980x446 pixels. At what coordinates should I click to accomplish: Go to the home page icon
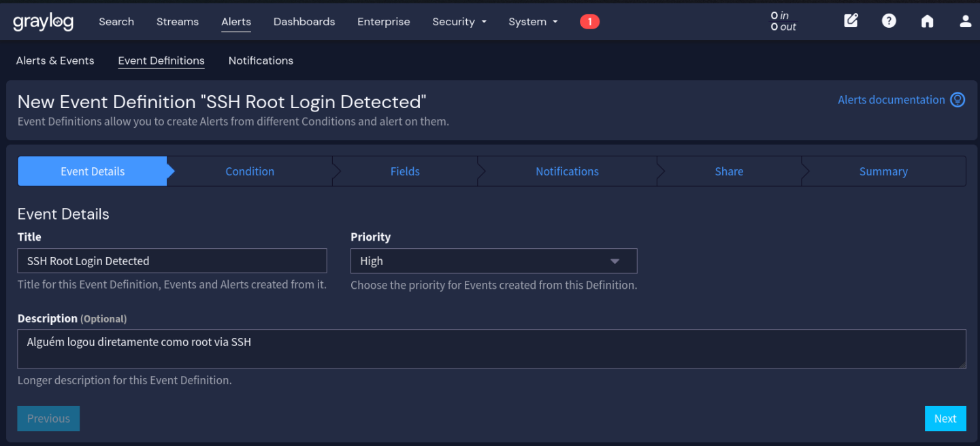(x=927, y=21)
